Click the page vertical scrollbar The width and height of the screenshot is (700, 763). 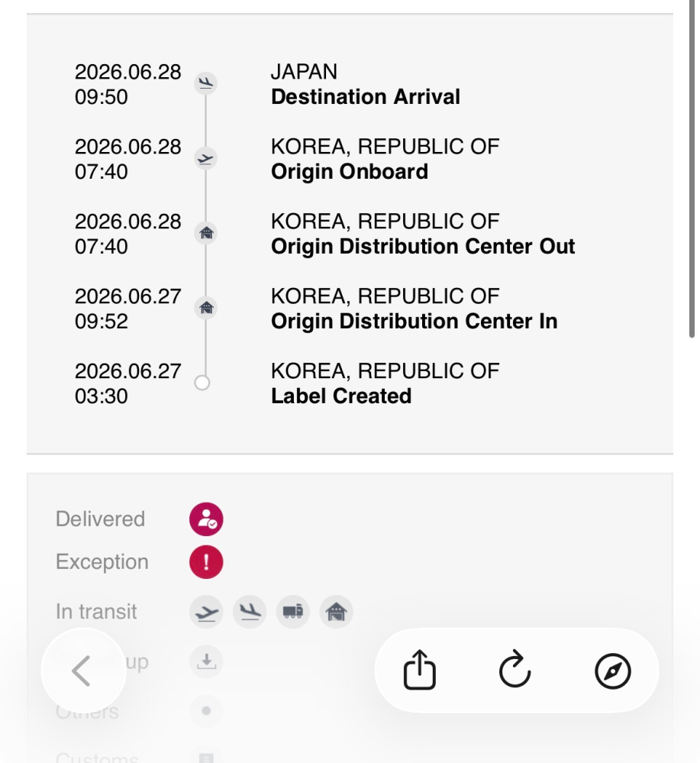click(692, 168)
